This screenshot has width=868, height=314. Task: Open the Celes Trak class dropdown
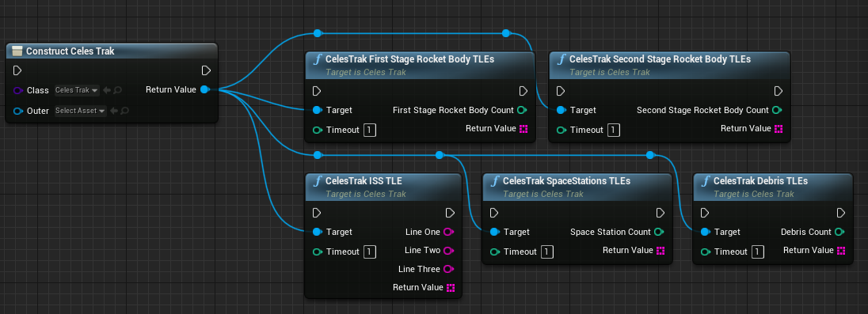pyautogui.click(x=77, y=90)
